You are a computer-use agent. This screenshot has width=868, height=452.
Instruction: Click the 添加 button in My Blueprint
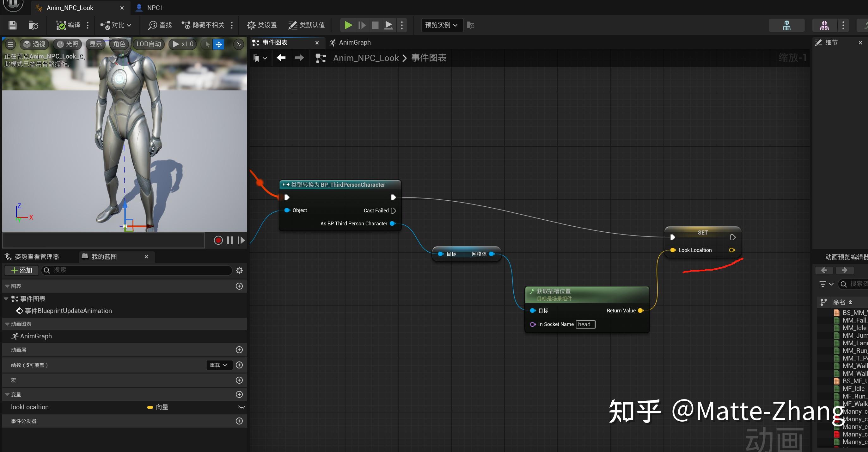(21, 270)
